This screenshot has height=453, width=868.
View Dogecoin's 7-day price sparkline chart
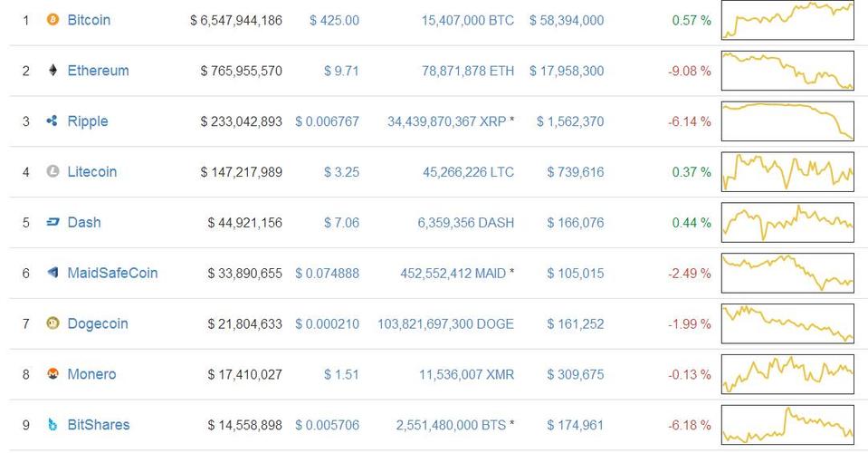pos(787,323)
